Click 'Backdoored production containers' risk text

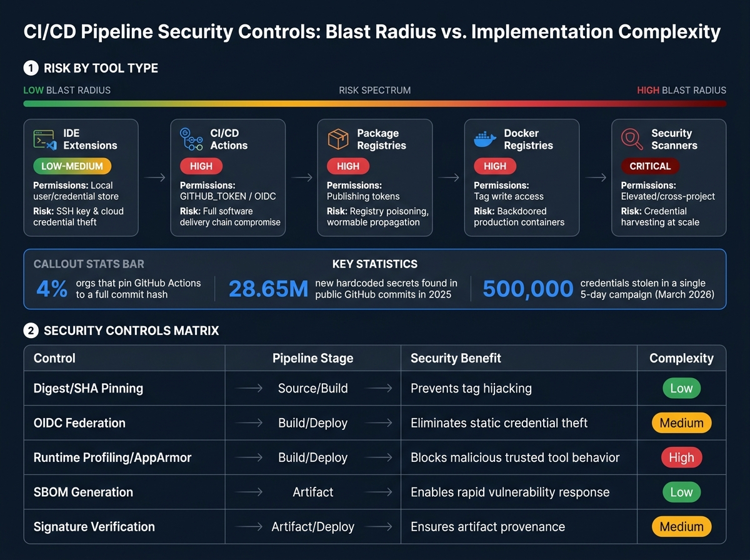[519, 217]
